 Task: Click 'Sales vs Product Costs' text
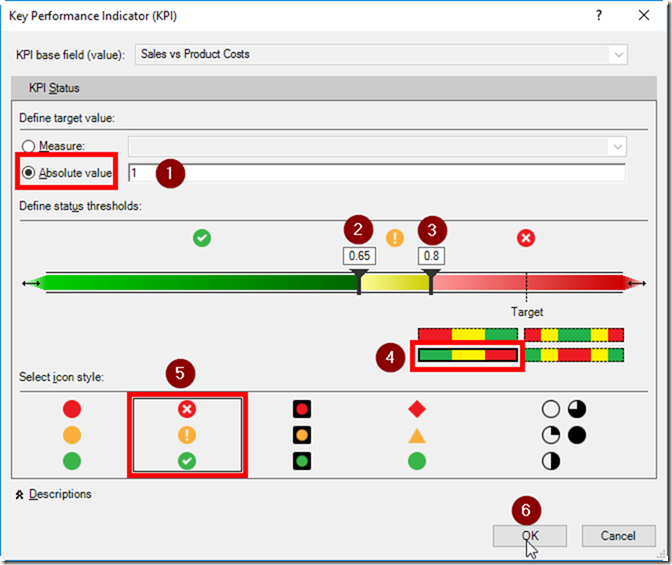coord(195,54)
